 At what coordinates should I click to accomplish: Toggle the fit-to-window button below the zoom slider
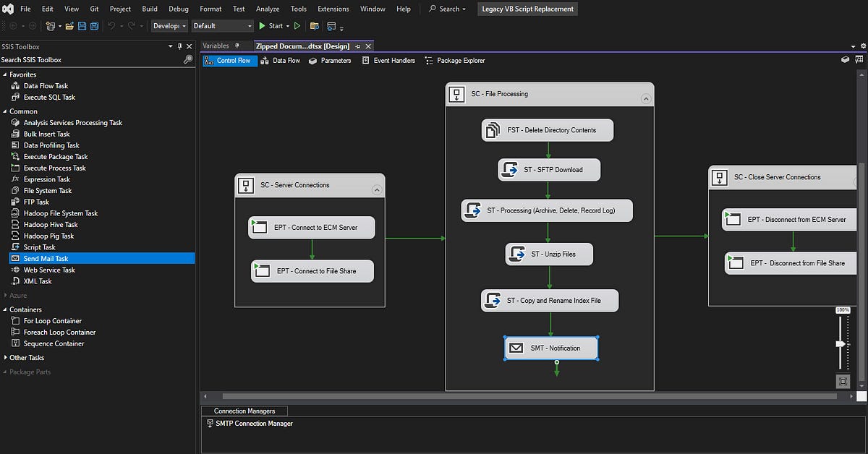(843, 381)
